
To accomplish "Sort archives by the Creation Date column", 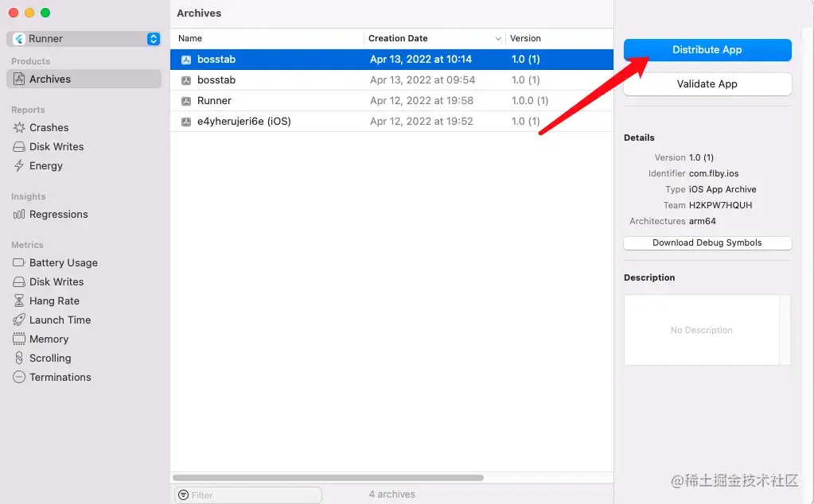I will [x=434, y=38].
